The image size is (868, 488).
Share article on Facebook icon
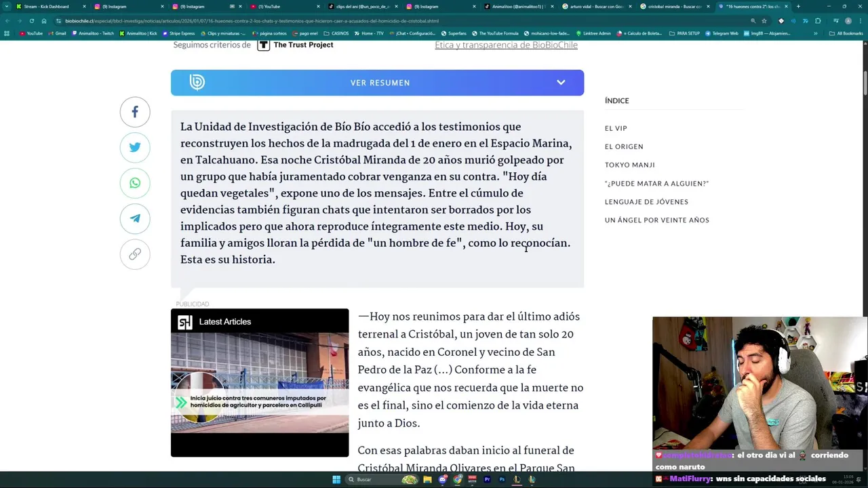(x=135, y=112)
